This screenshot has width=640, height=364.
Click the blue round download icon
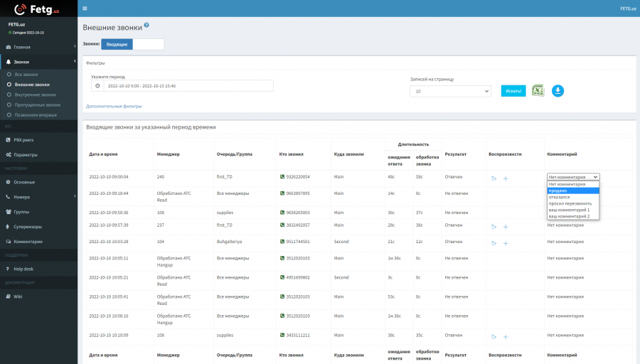coord(558,91)
